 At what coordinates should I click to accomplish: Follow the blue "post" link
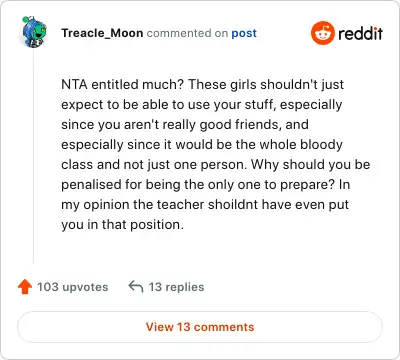pyautogui.click(x=244, y=33)
